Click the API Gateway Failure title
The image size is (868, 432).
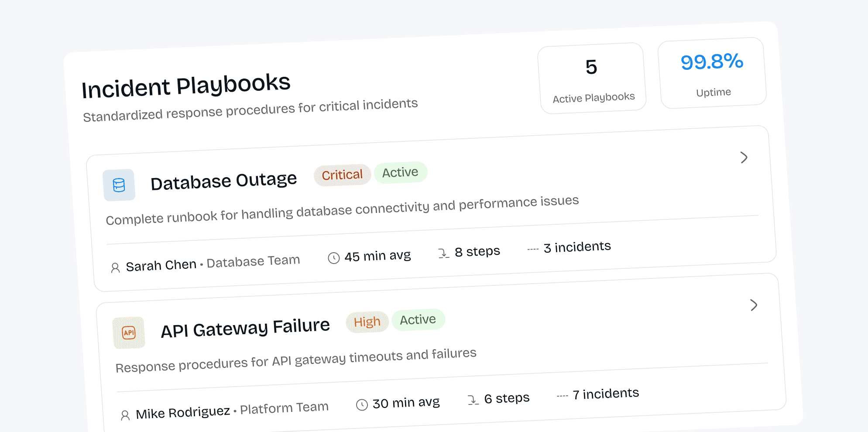coord(245,328)
